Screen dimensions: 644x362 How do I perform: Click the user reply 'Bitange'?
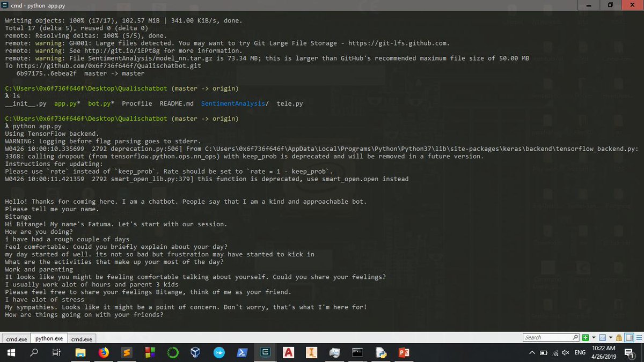click(18, 217)
